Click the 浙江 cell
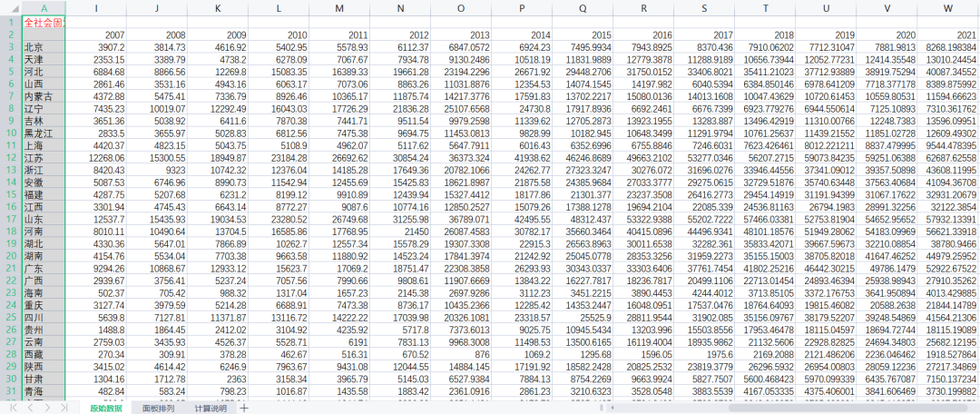Screen dimensions: 980x414 44,170
